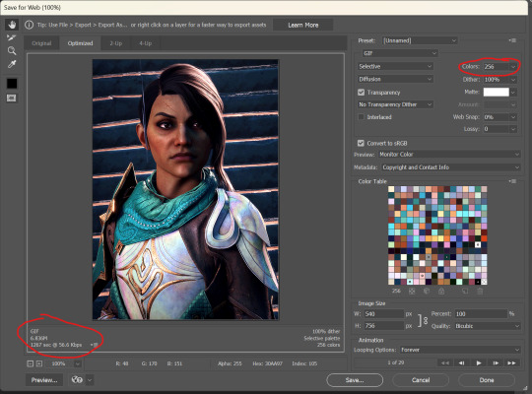Delete selected color trash icon
The height and width of the screenshot is (394, 532).
[x=480, y=292]
